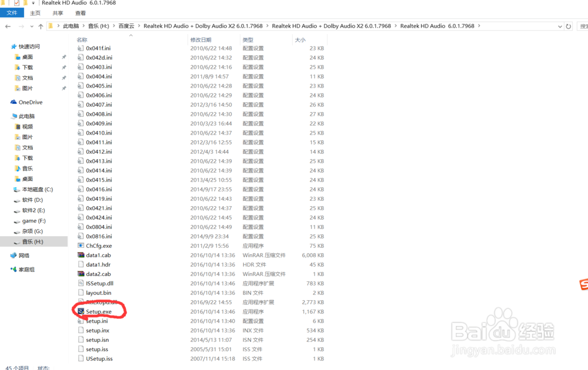The width and height of the screenshot is (588, 370).
Task: Select data2.cab WinRAR archive icon
Action: 81,274
